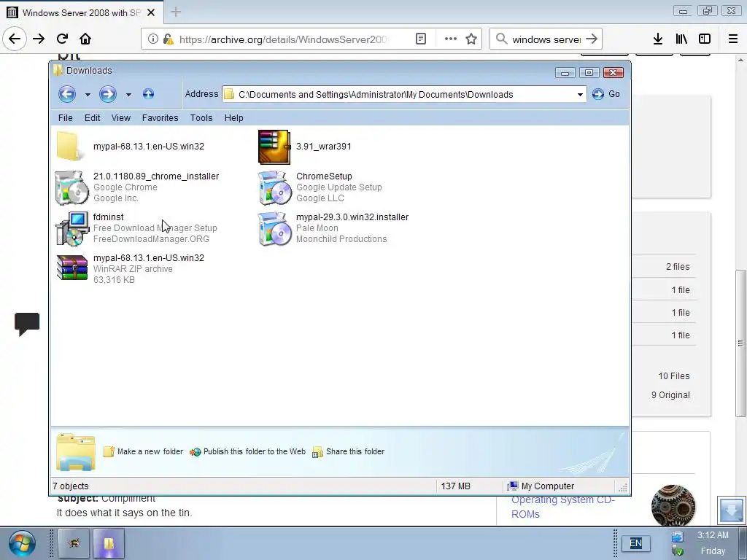Viewport: 747px width, 560px height.
Task: Open page actions three-dot menu
Action: [x=450, y=39]
